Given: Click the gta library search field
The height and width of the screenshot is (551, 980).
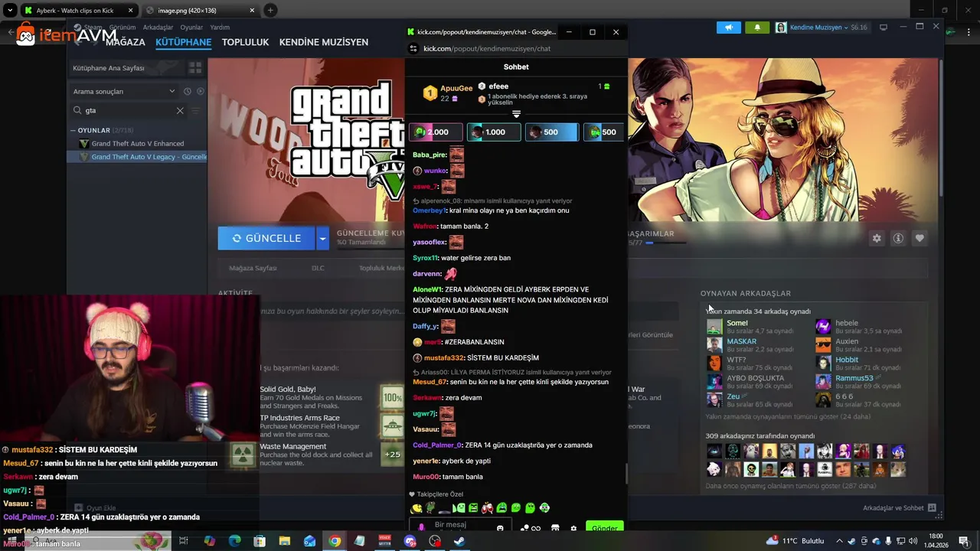Looking at the screenshot, I should [126, 110].
